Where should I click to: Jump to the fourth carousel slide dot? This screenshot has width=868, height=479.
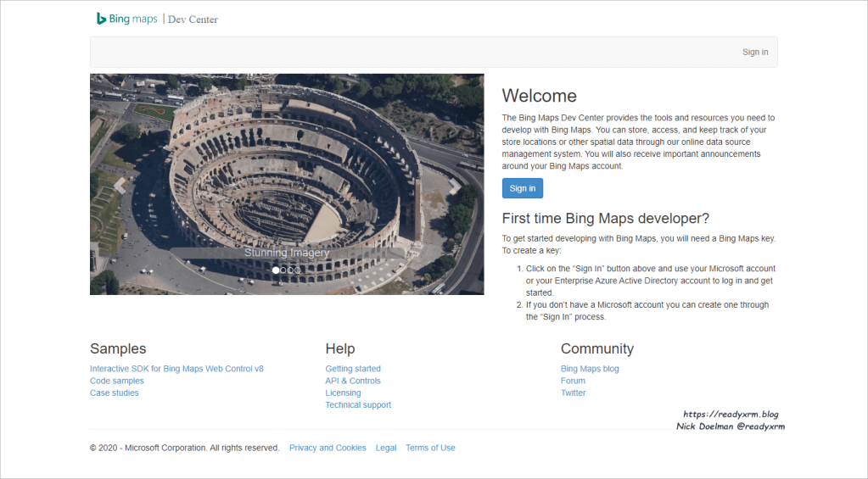pyautogui.click(x=297, y=270)
